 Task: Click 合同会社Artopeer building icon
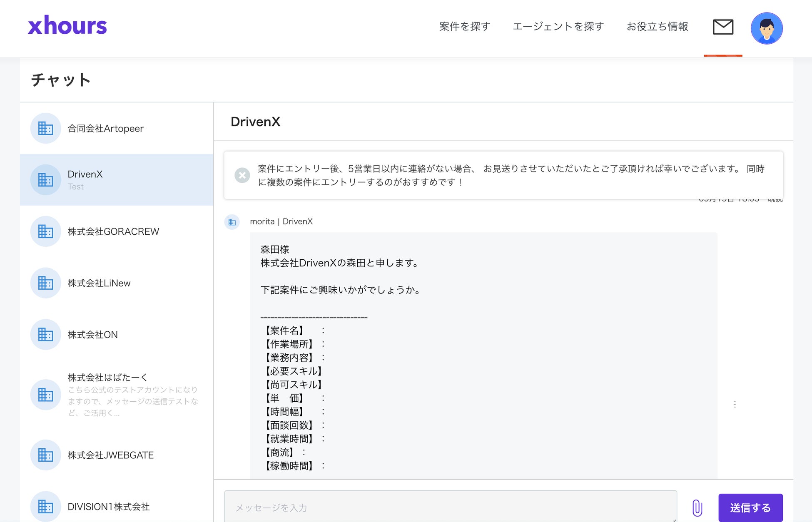coord(45,128)
